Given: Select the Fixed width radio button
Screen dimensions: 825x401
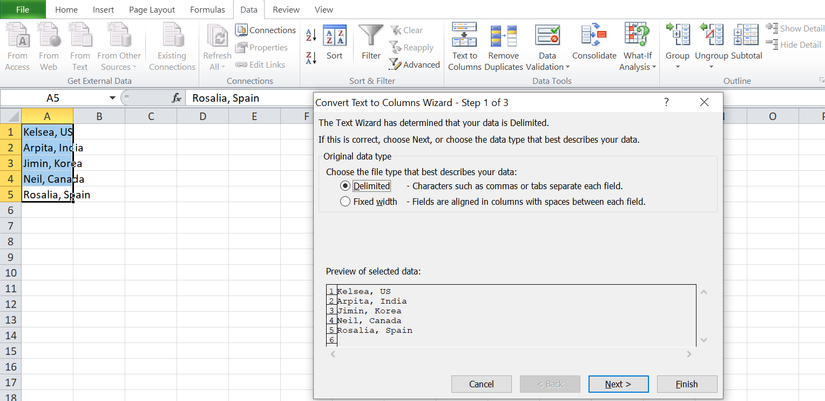Looking at the screenshot, I should (345, 202).
